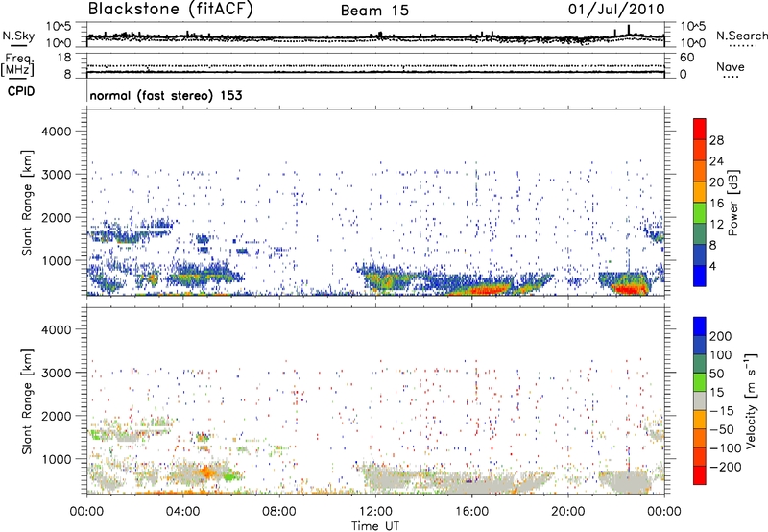Screen dimensions: 768x532
Task: Click the "Freq. [MHz]" label
Action: point(18,64)
